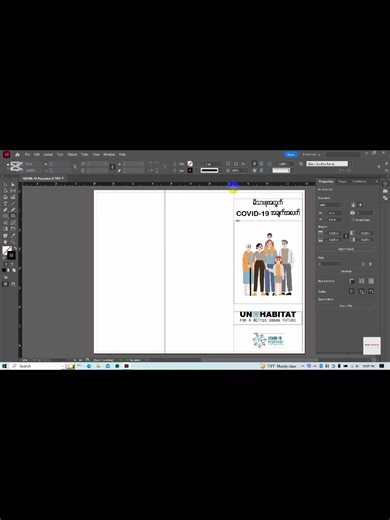This screenshot has height=520, width=390.
Task: Click the COVID-19 document tab
Action: pyautogui.click(x=42, y=178)
